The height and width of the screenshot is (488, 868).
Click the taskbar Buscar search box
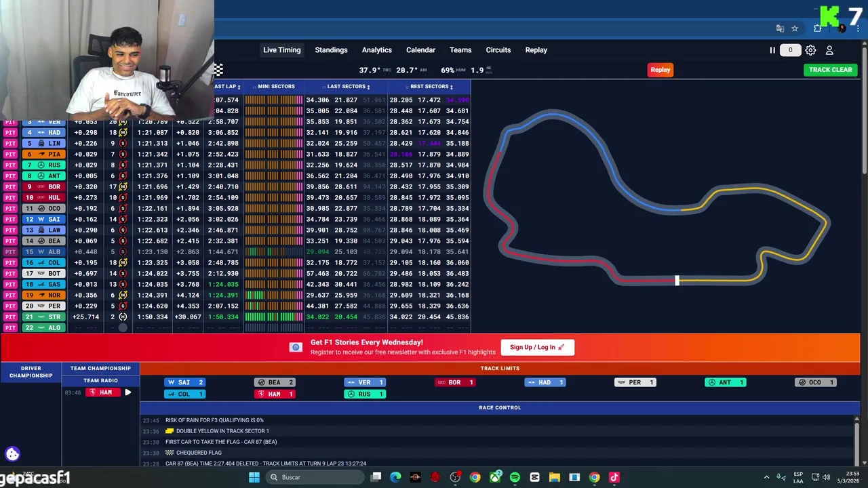(x=314, y=477)
